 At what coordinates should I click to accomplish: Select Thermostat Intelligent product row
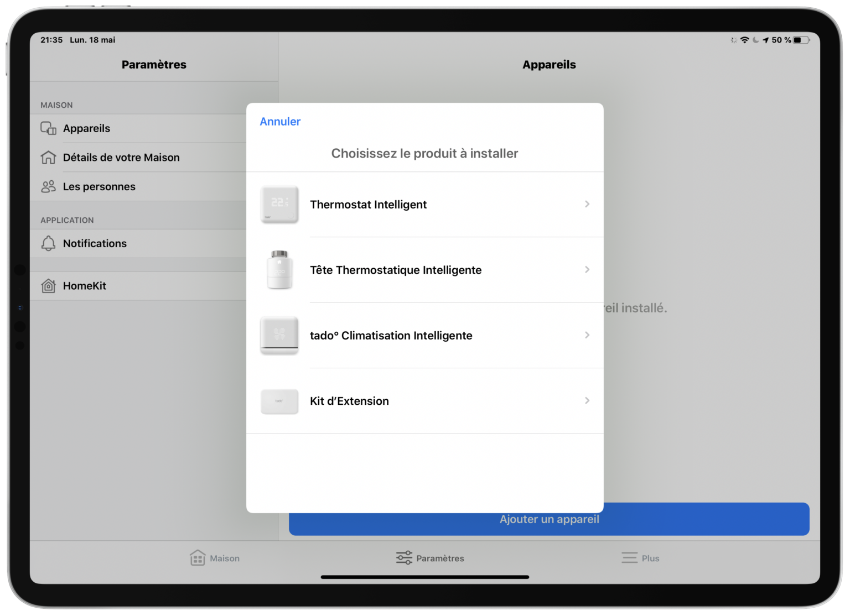(x=424, y=205)
